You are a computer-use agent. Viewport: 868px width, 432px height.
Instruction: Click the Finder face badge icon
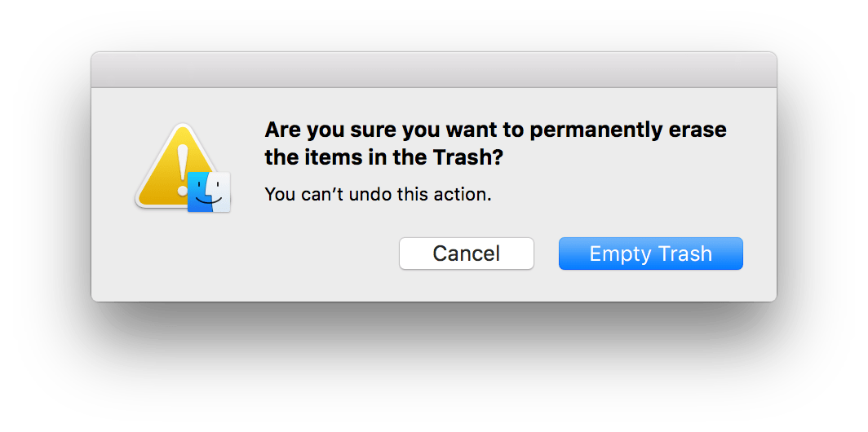[209, 192]
